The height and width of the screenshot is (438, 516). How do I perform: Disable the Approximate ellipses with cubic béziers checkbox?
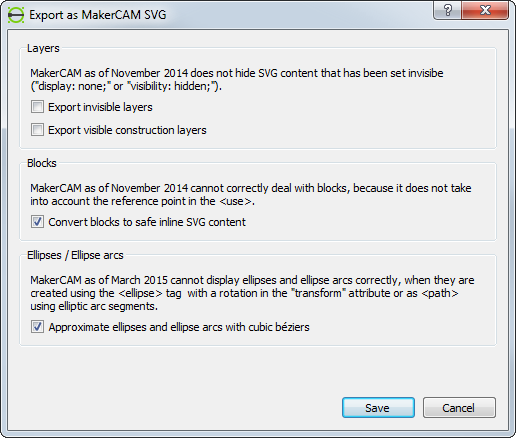(37, 327)
